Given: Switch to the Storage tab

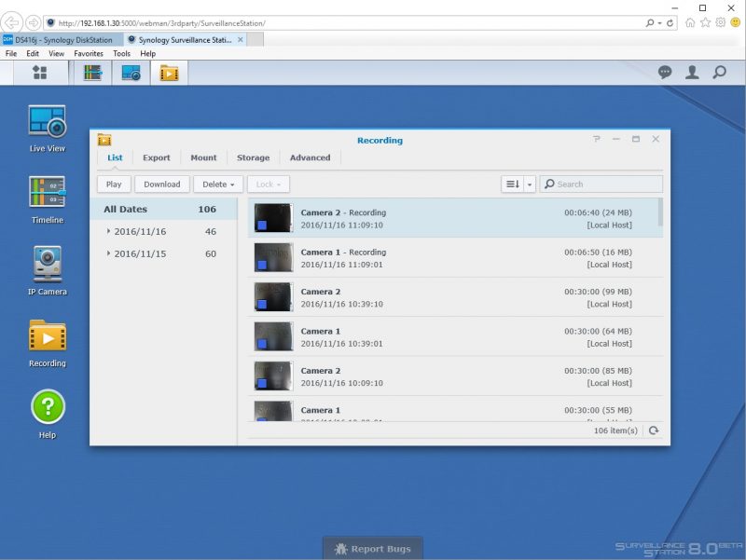Looking at the screenshot, I should tap(253, 158).
